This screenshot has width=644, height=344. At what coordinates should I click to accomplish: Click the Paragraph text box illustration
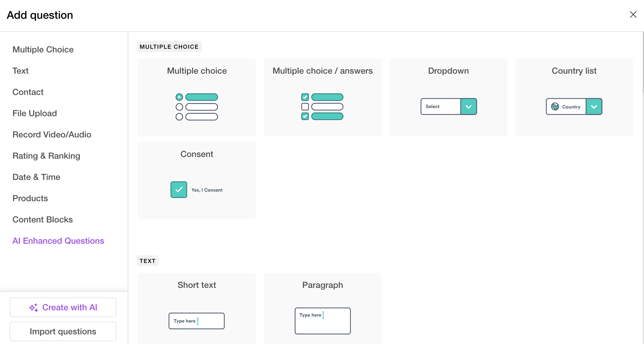point(322,321)
